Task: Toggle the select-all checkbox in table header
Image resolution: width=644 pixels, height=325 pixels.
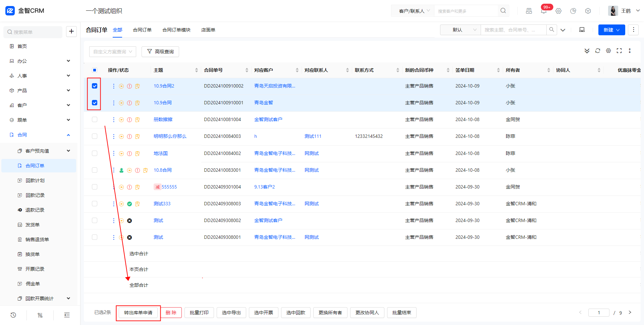Action: click(95, 70)
